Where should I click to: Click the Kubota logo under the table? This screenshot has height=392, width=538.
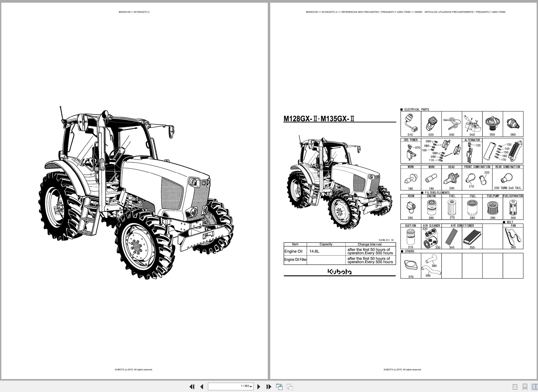339,272
